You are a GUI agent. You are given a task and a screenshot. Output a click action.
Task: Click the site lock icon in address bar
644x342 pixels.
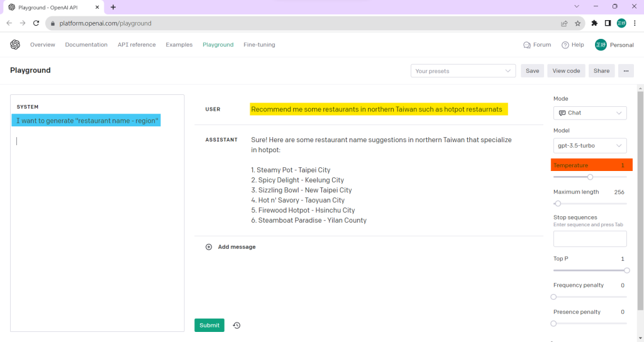[53, 23]
